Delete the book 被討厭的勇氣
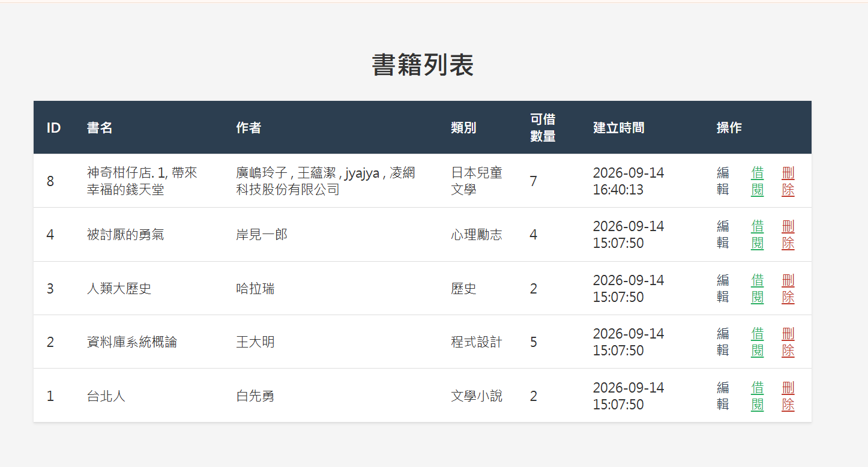 (x=788, y=235)
